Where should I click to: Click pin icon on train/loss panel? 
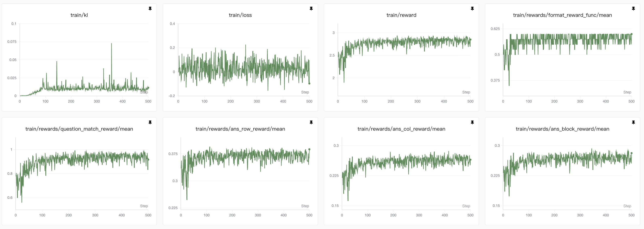[311, 9]
